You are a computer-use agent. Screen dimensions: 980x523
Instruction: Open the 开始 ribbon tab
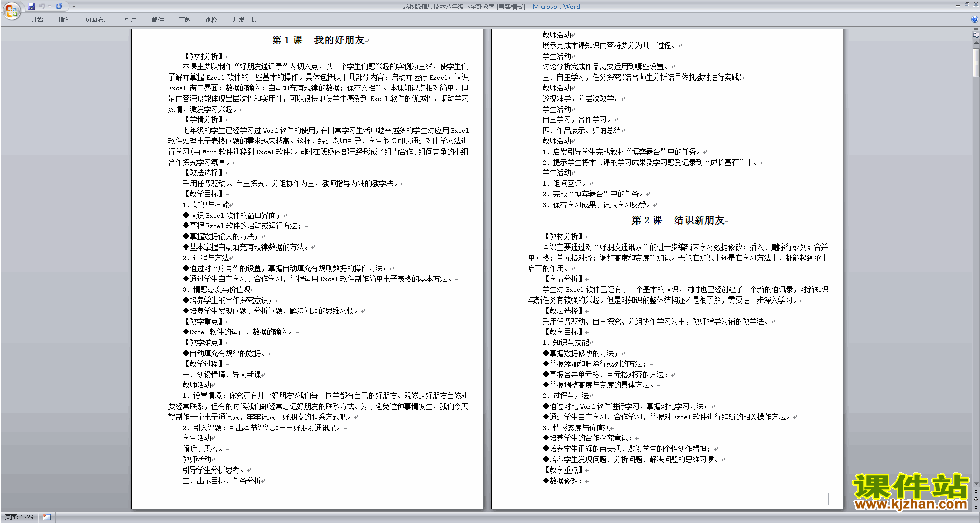coord(37,19)
